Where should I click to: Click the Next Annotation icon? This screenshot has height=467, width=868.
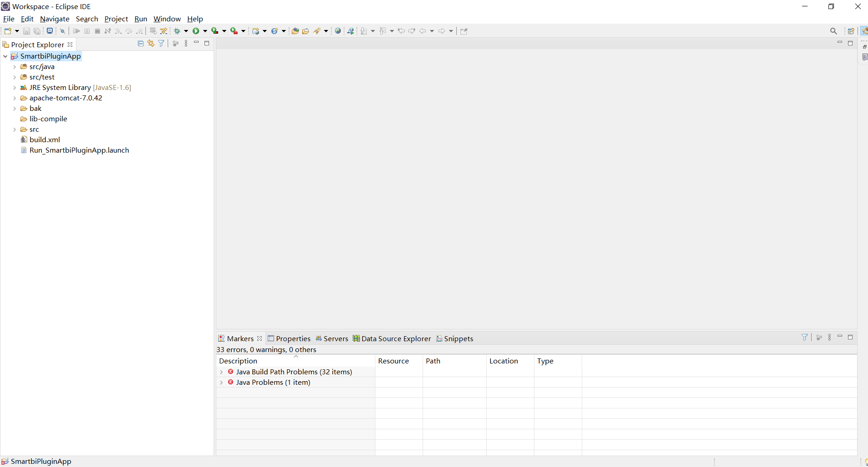click(x=364, y=31)
